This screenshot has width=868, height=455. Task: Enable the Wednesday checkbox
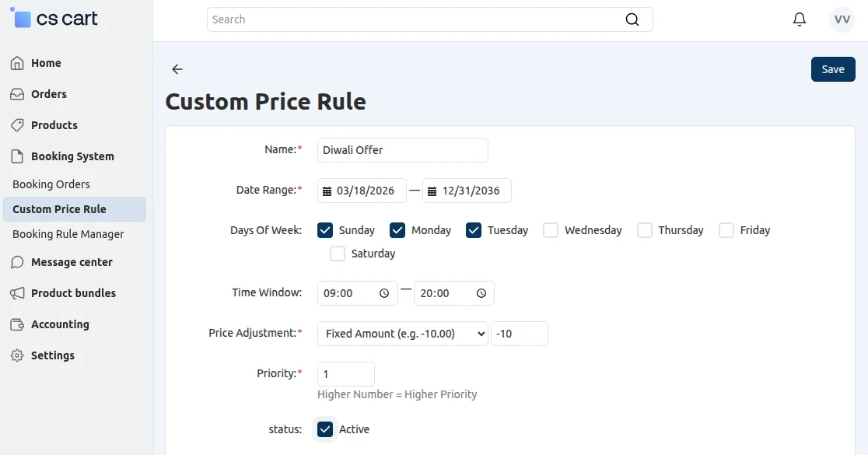pos(551,230)
